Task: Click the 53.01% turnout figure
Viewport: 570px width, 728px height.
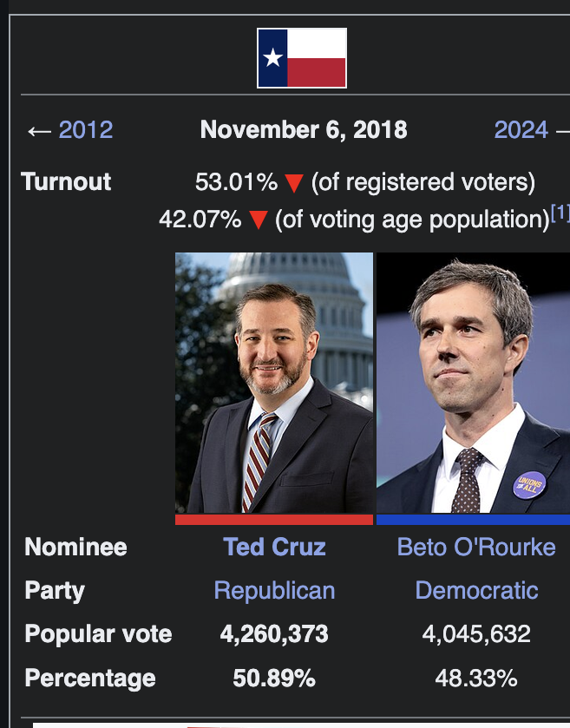Action: click(x=236, y=182)
